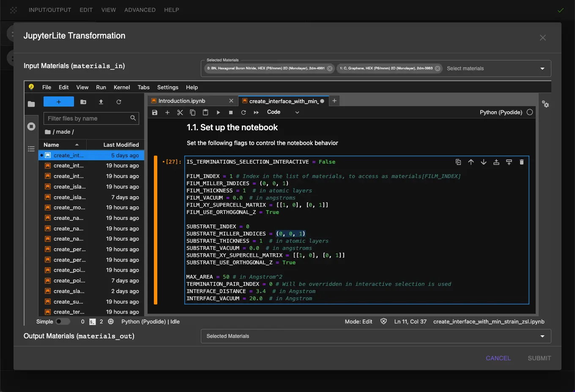The height and width of the screenshot is (392, 575).
Task: Open the property inspector gear icon
Action: tap(545, 104)
